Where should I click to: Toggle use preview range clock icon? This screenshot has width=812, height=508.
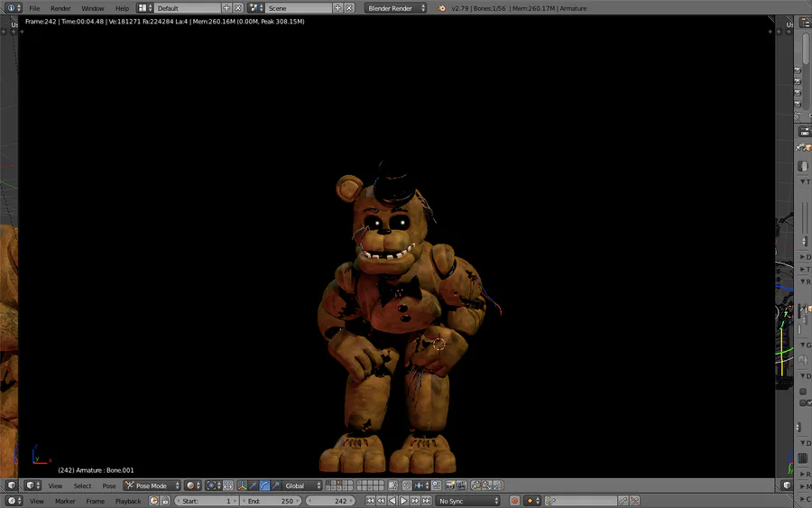(153, 501)
